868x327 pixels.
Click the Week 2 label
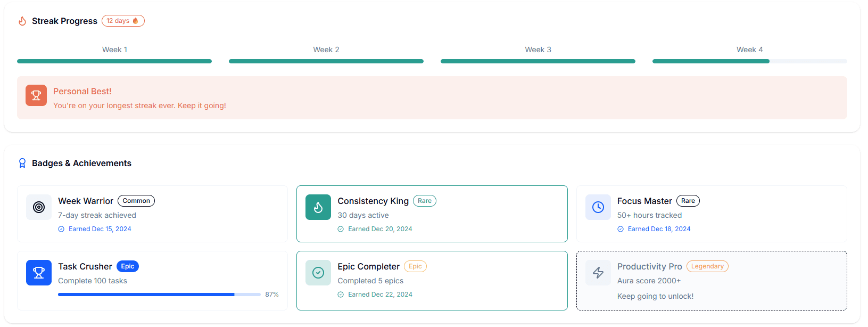tap(326, 50)
